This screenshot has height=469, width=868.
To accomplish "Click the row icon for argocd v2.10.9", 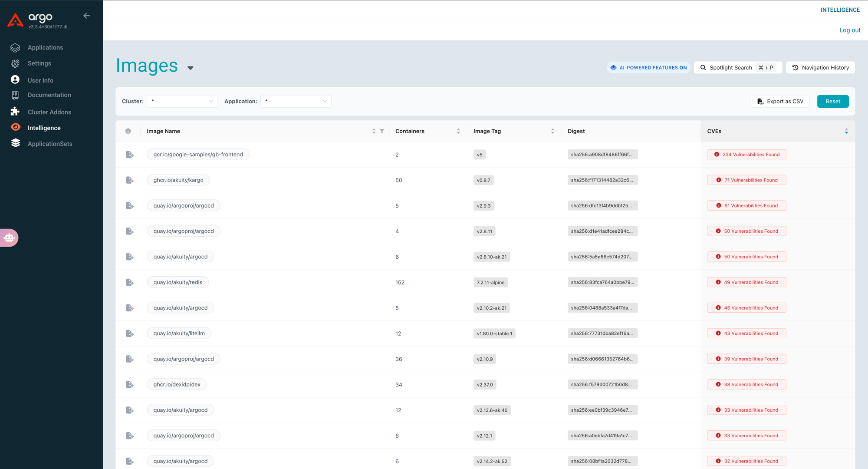I will point(129,359).
